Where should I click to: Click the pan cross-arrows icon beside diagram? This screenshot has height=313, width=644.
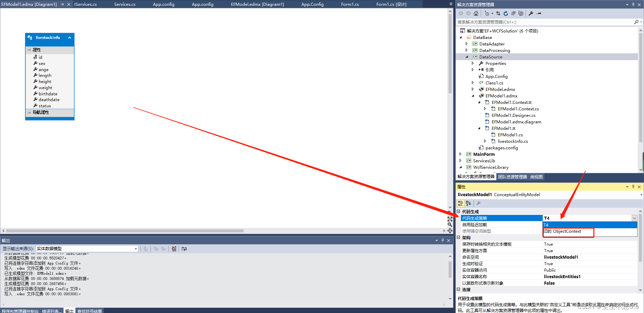450,231
